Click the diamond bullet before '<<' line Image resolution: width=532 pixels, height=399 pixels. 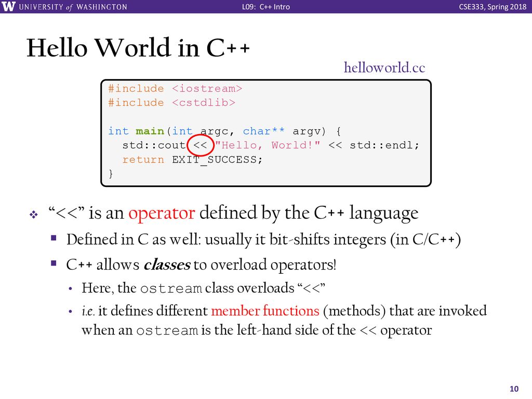pyautogui.click(x=33, y=215)
